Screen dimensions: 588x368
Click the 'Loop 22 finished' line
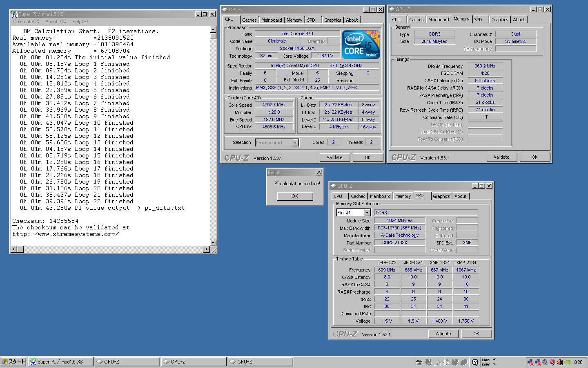click(x=77, y=201)
